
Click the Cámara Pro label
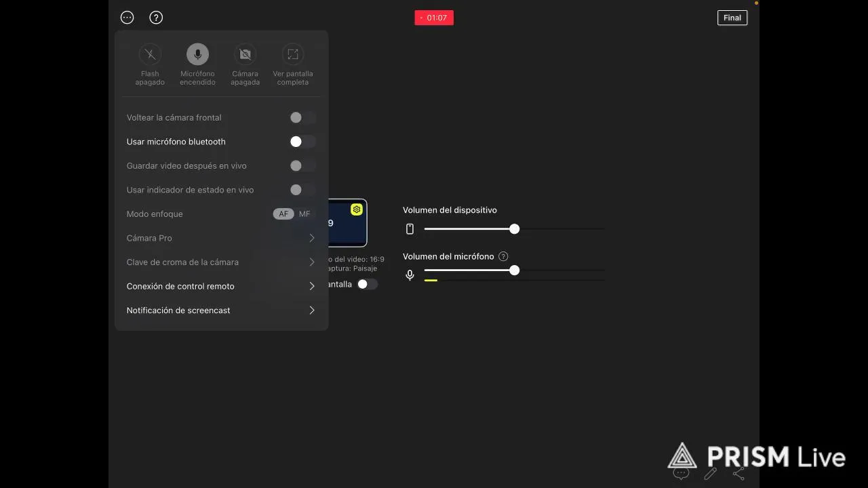tap(149, 238)
